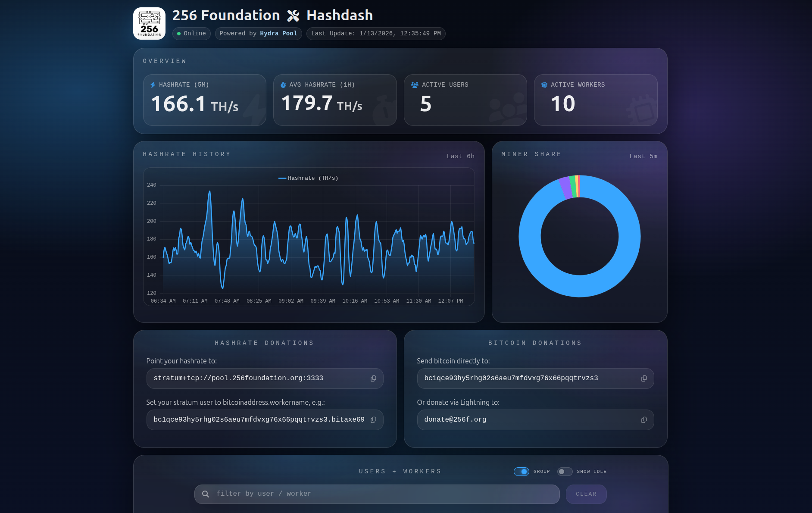Enable the Show Idle toggle
812x513 pixels.
click(x=565, y=472)
